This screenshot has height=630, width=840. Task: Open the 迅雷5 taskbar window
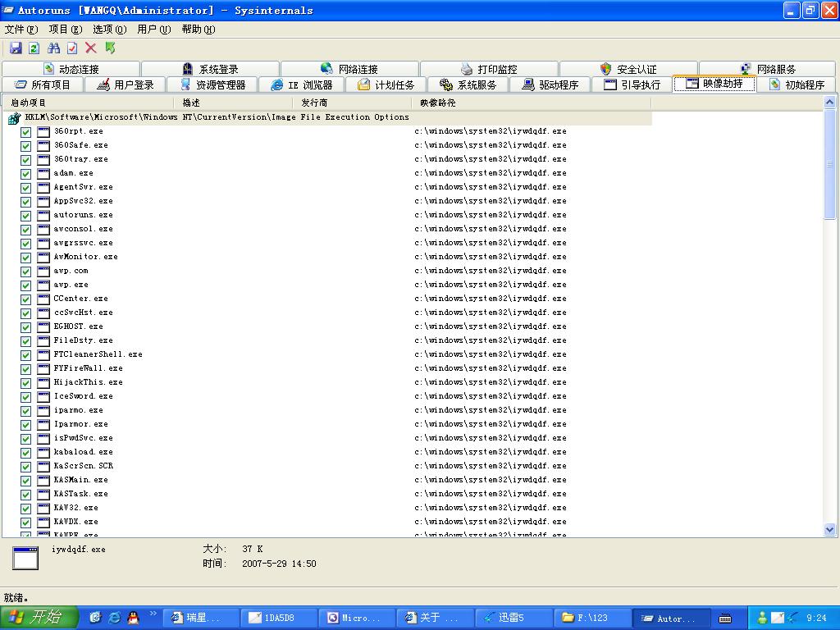(514, 619)
